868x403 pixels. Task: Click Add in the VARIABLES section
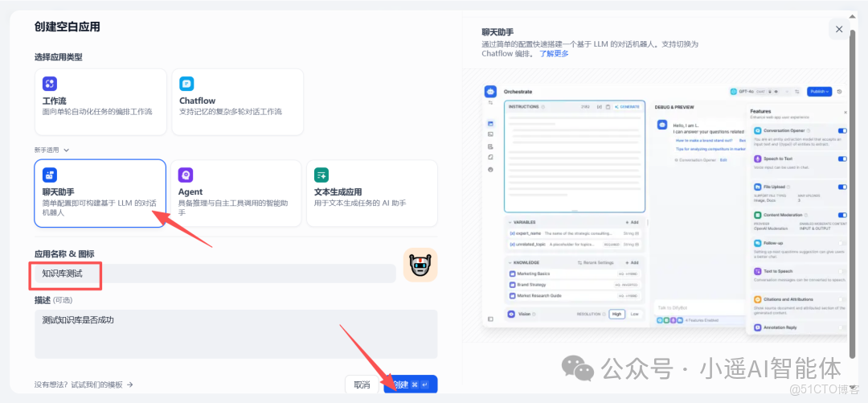pyautogui.click(x=632, y=222)
